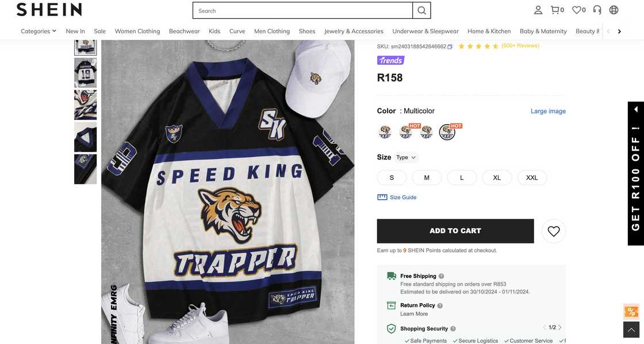Image resolution: width=644 pixels, height=344 pixels.
Task: Expand the Categories dropdown
Action: tap(39, 31)
